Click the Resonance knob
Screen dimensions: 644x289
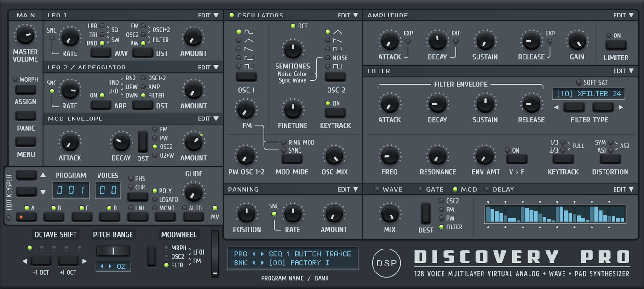pos(437,156)
